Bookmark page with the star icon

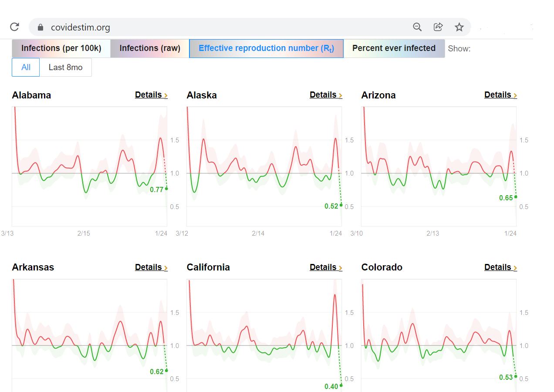click(459, 27)
